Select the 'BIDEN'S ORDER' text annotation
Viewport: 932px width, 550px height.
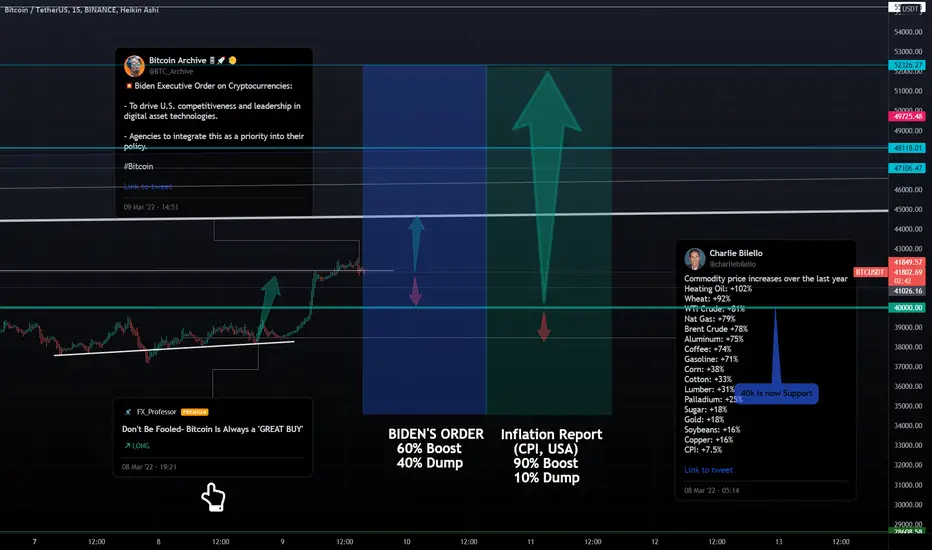tap(436, 434)
